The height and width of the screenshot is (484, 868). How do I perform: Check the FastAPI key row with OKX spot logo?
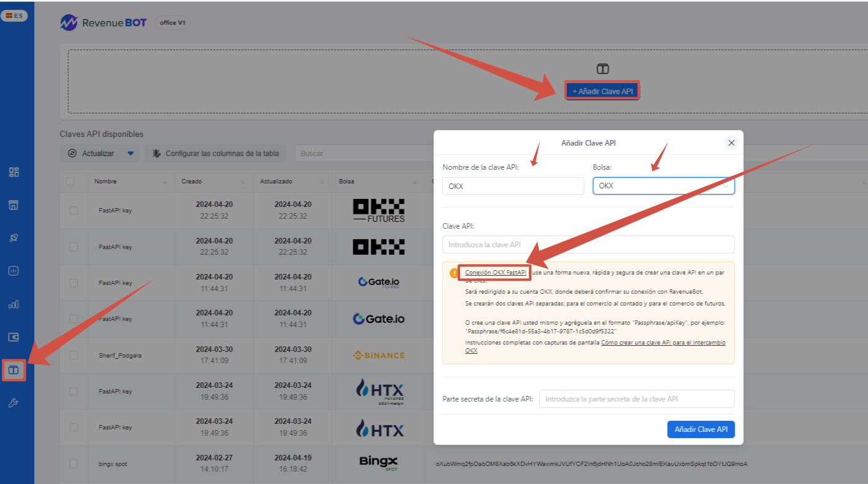pos(74,247)
